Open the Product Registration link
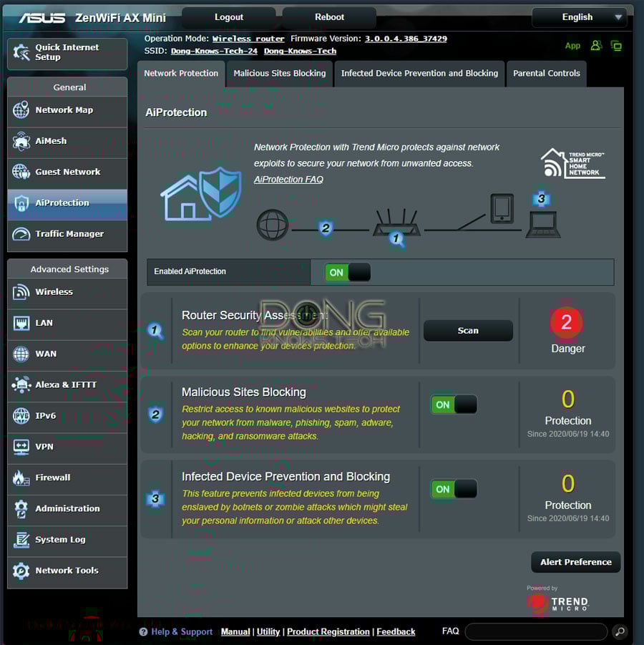 (x=328, y=632)
